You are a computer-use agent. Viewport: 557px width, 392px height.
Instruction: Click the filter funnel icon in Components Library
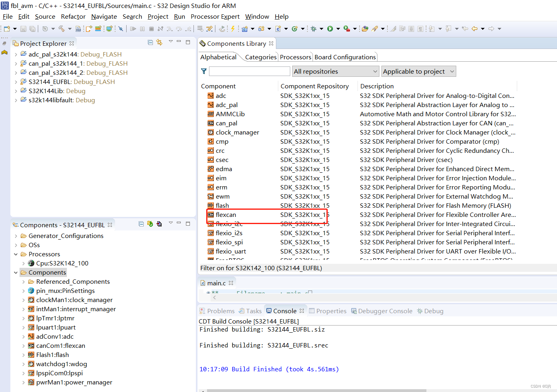pos(204,71)
